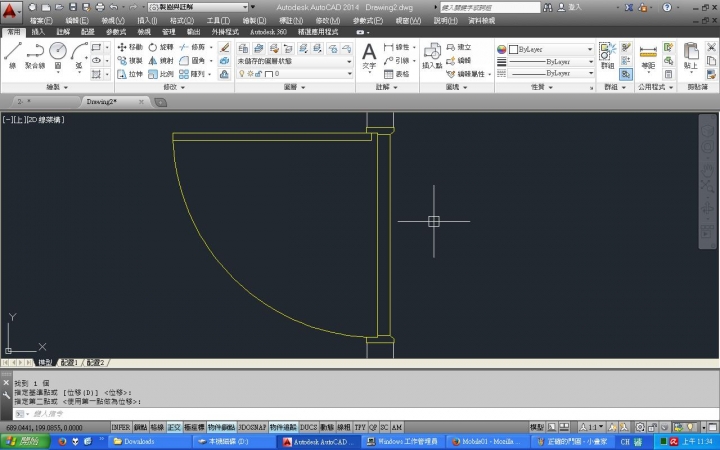
Task: Open the ByLayer lineweight dropdown
Action: 551,61
